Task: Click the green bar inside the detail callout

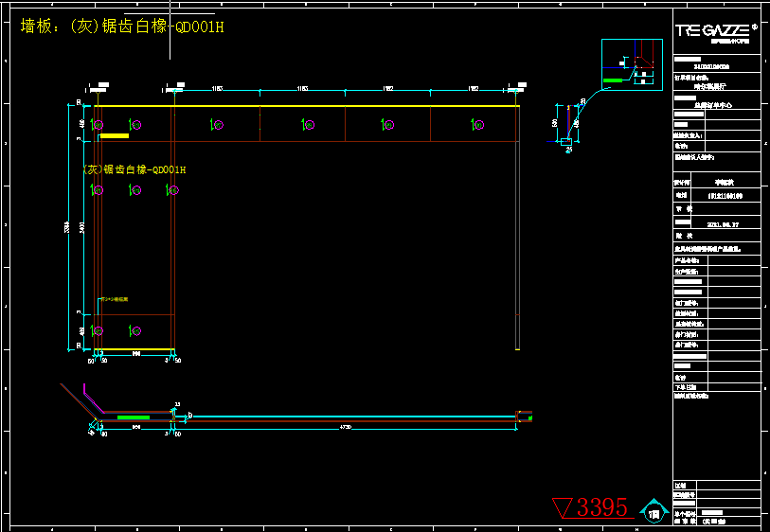Action: pos(614,81)
